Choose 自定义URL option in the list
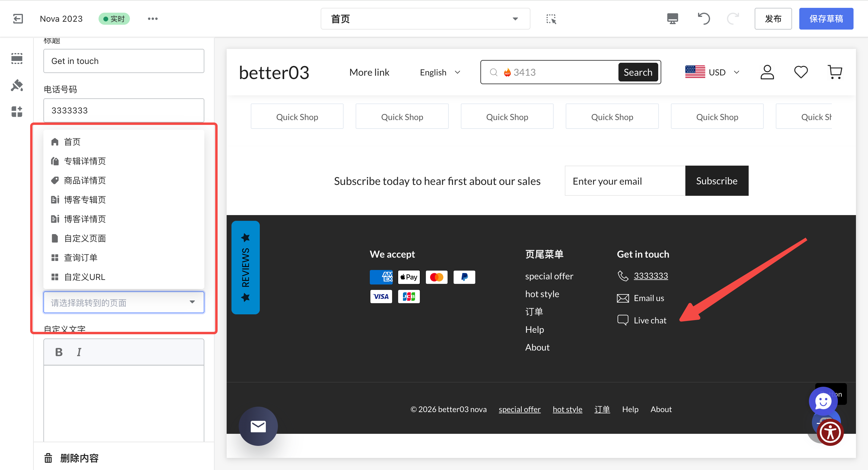Viewport: 868px width, 470px height. click(x=85, y=277)
